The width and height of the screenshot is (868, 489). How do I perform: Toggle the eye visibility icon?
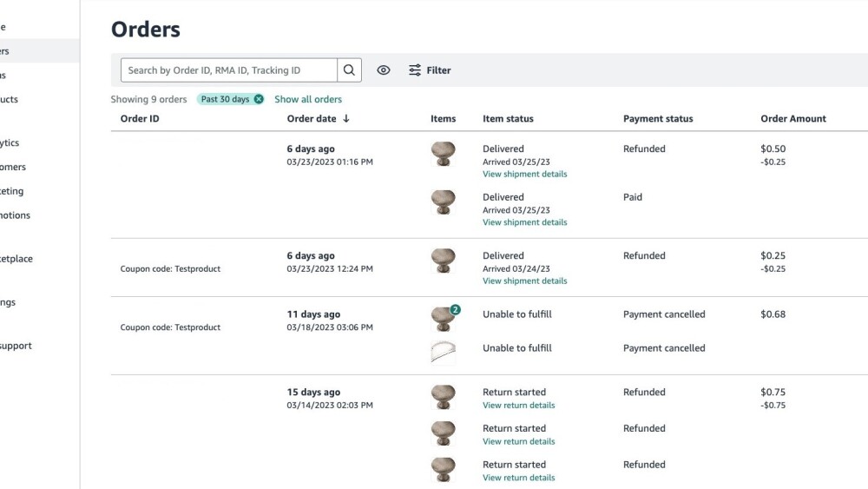pos(384,70)
